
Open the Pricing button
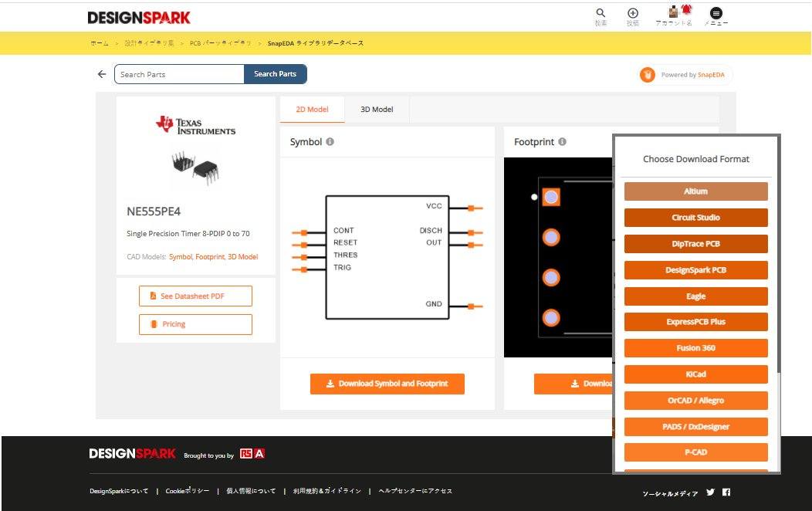tap(195, 324)
